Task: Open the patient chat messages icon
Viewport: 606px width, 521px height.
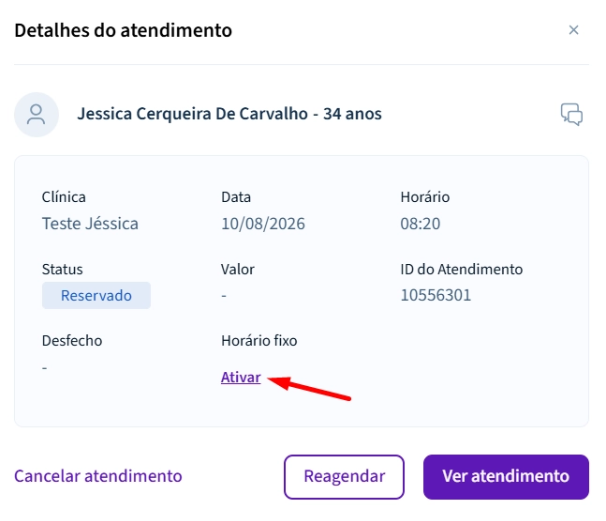Action: pyautogui.click(x=572, y=114)
